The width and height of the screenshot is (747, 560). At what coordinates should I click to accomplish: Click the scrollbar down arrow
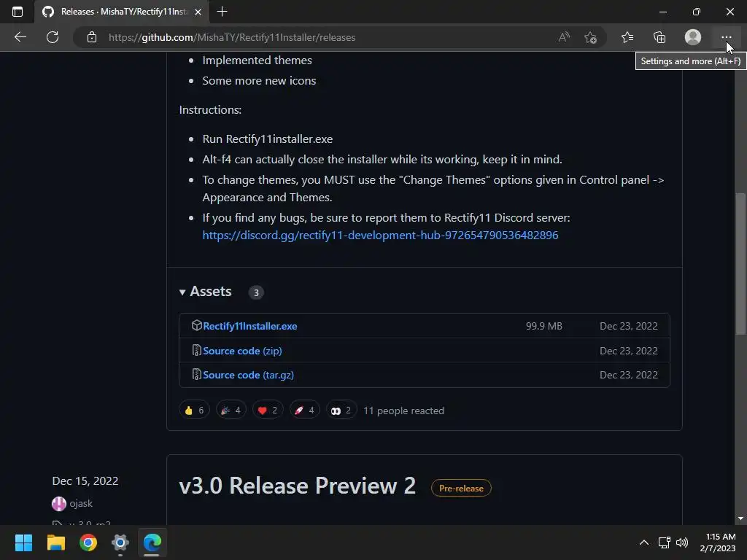click(740, 518)
